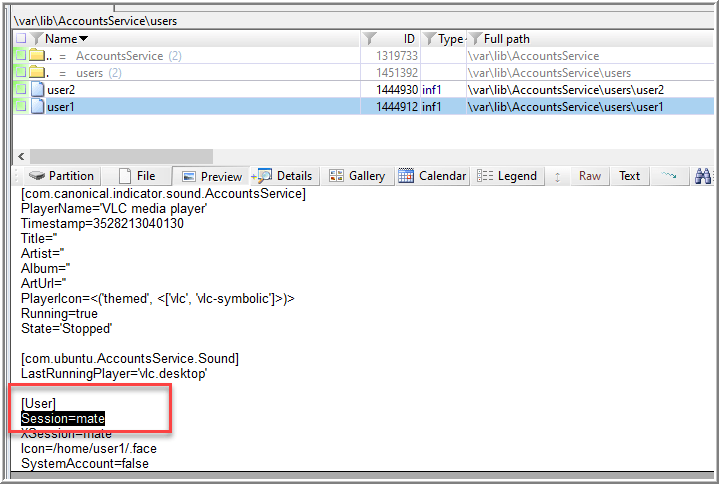Open the users folder entry
Image resolution: width=719 pixels, height=484 pixels.
click(90, 73)
